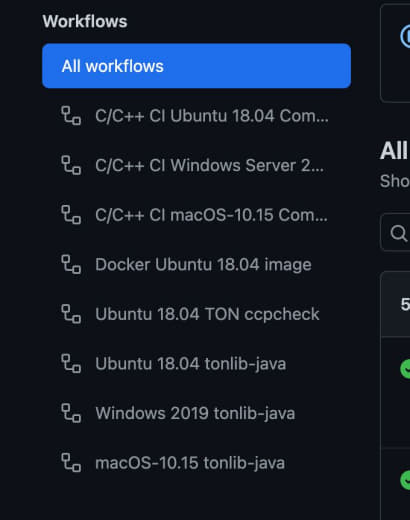
Task: Click workflow icon beside Docker Ubuntu 18.04 image
Action: point(71,265)
